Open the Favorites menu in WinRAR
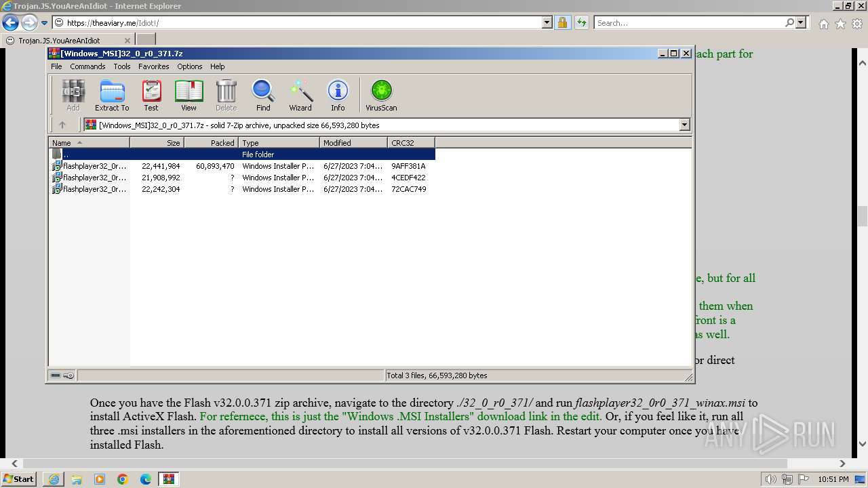The height and width of the screenshot is (488, 868). point(154,66)
